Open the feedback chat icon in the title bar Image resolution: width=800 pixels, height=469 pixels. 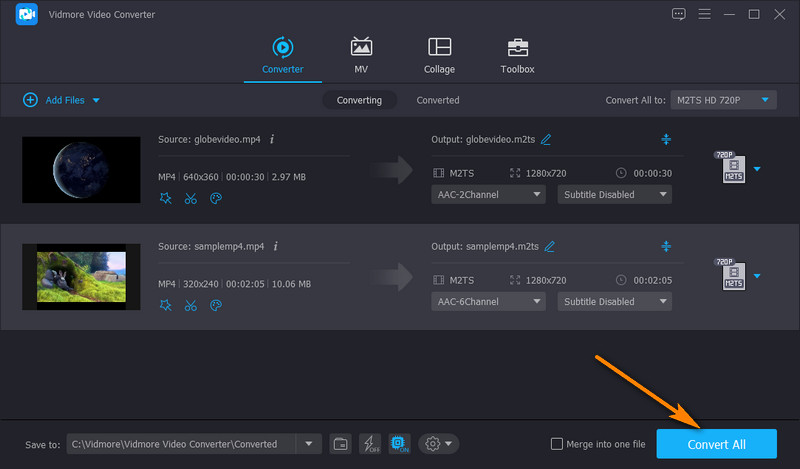(680, 14)
